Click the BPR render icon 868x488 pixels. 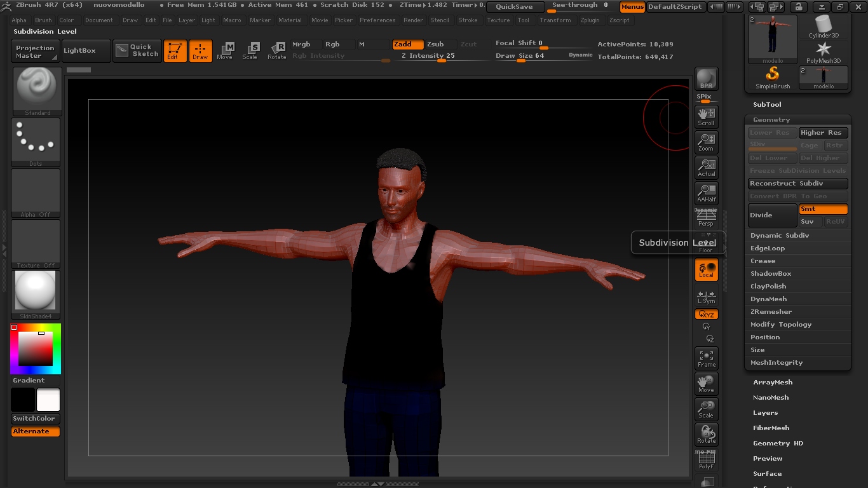(x=706, y=79)
